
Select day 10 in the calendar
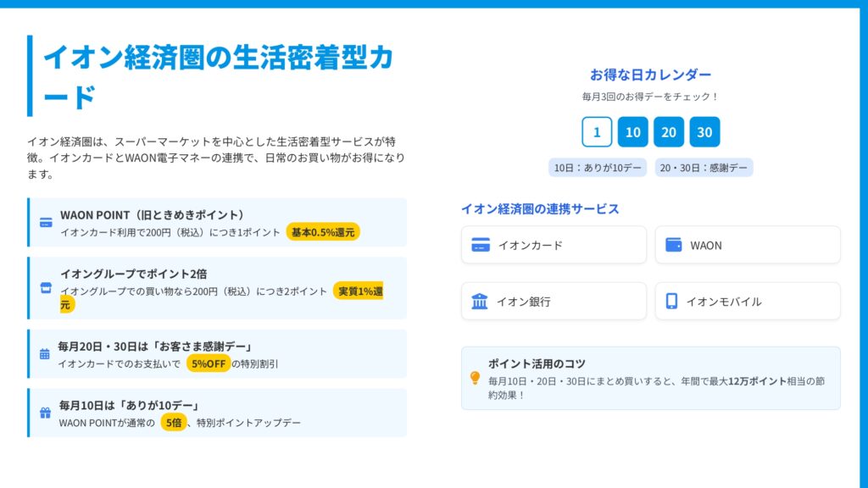click(x=632, y=132)
